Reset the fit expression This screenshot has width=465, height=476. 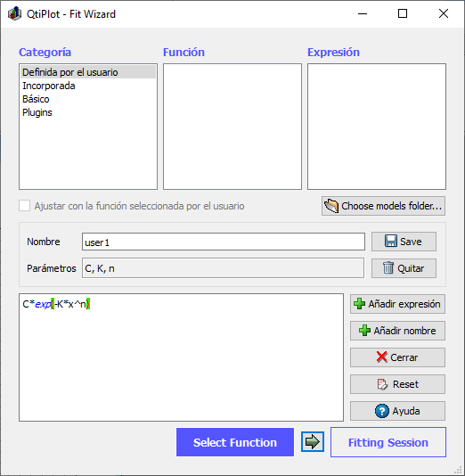[x=397, y=384]
